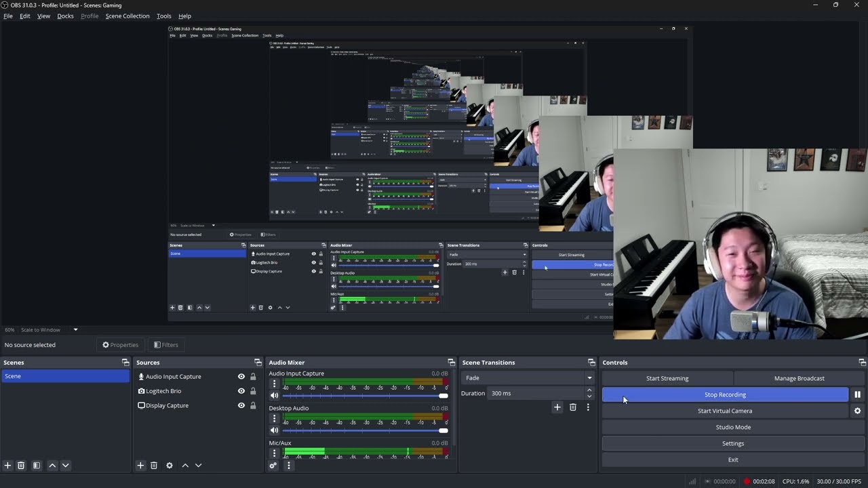Move scene up arrow in Scenes dock
The image size is (868, 488).
[x=52, y=466]
